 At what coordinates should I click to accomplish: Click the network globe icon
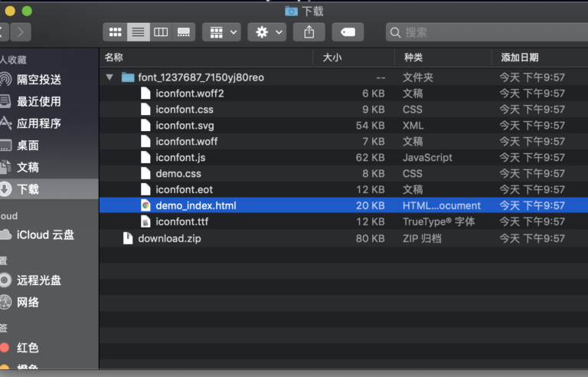pyautogui.click(x=5, y=302)
